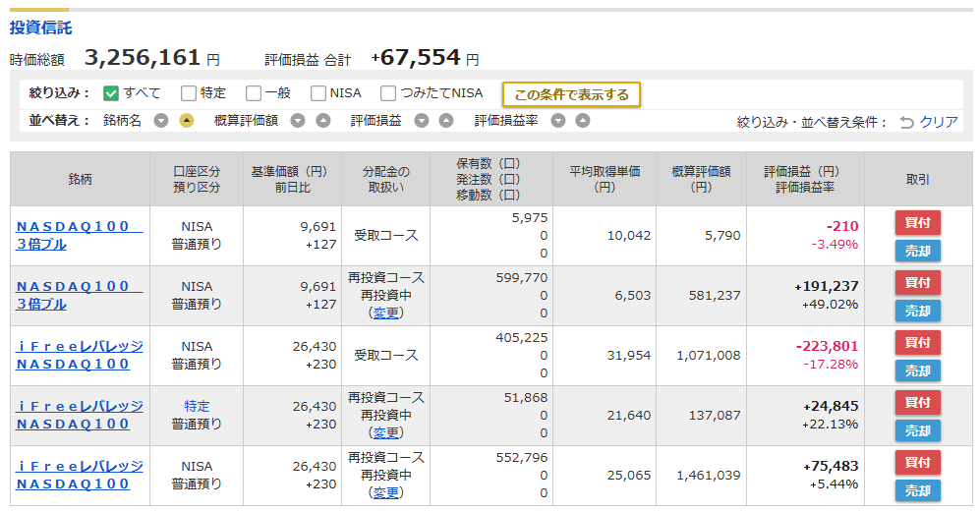Image resolution: width=980 pixels, height=512 pixels.
Task: Click the 取引 column header
Action: (x=917, y=180)
